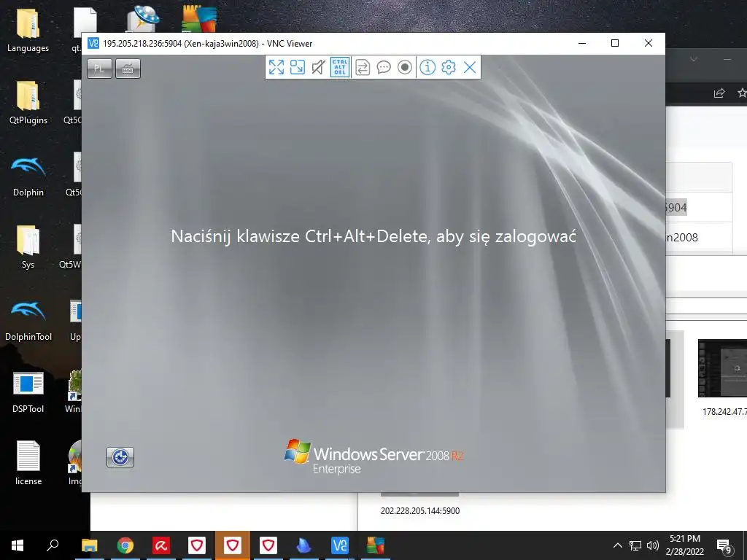The height and width of the screenshot is (560, 747).
Task: Open the notification center icon
Action: (x=724, y=545)
